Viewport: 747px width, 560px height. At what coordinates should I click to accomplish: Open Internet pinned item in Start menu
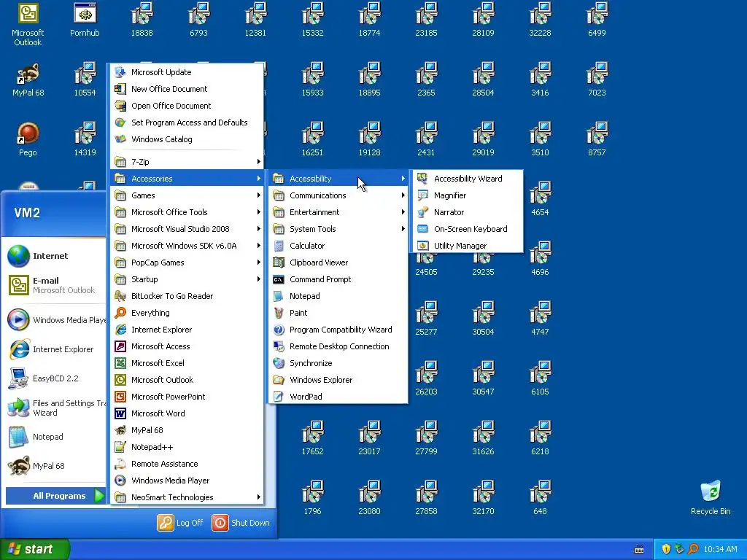[54, 256]
